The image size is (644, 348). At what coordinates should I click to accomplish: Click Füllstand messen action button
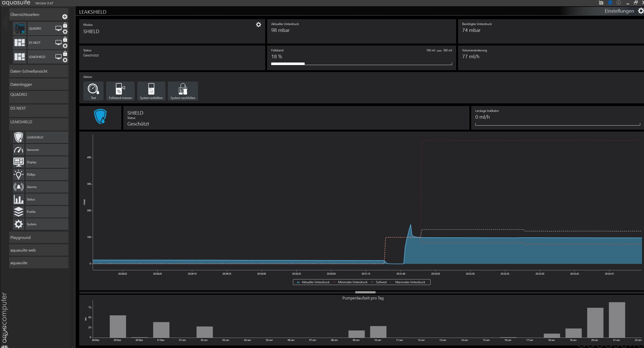120,91
